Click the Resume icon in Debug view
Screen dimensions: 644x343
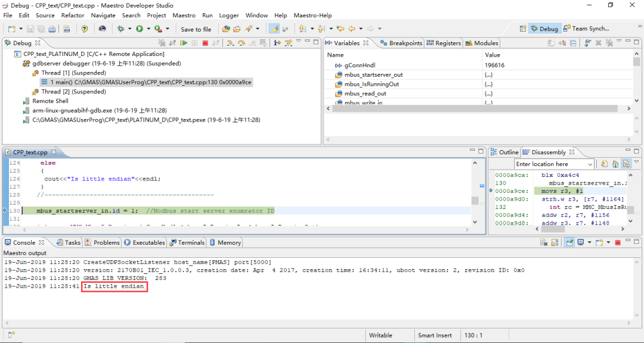click(184, 43)
